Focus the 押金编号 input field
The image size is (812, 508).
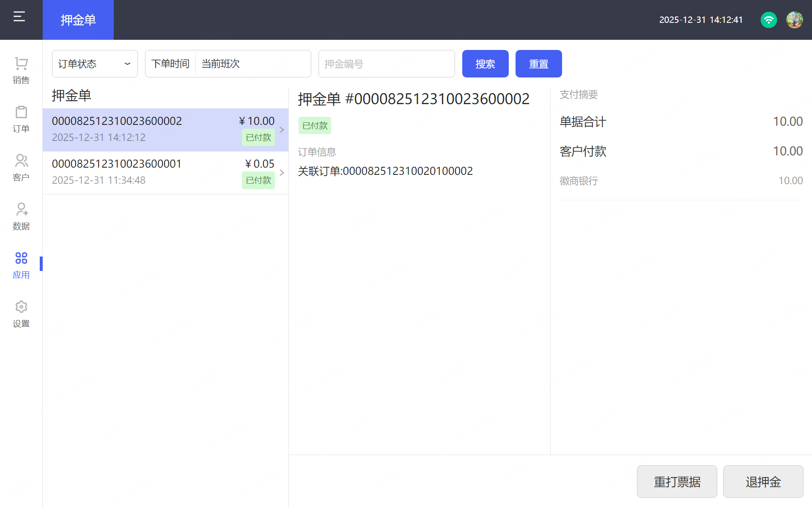click(x=386, y=64)
